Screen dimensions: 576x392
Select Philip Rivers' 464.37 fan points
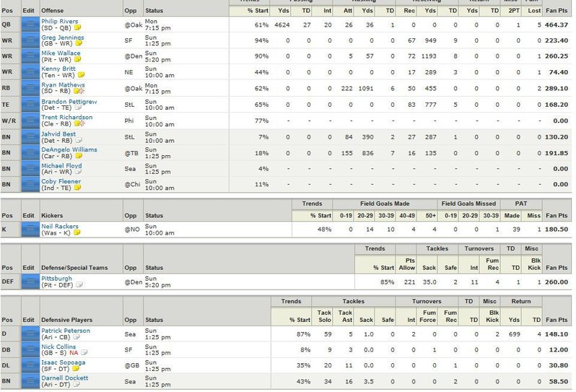click(557, 25)
